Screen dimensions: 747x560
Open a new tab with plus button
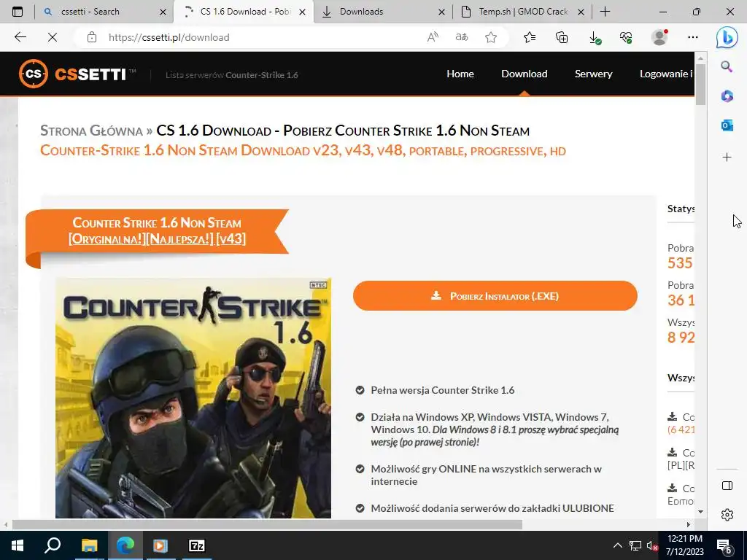(605, 12)
